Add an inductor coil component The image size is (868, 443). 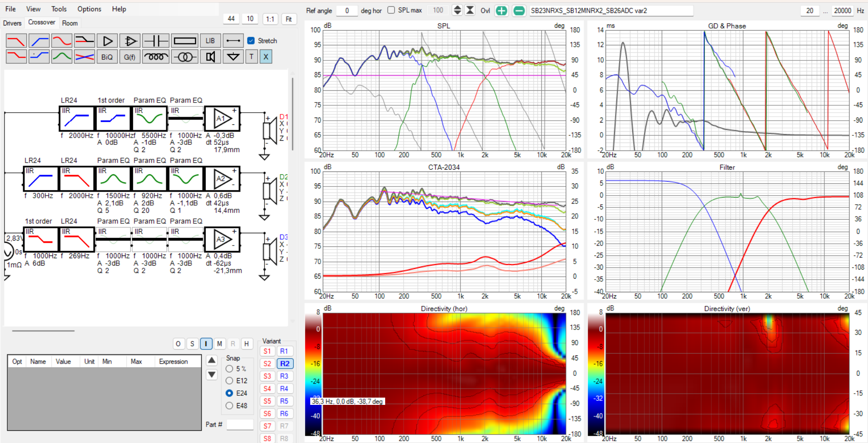click(x=156, y=57)
